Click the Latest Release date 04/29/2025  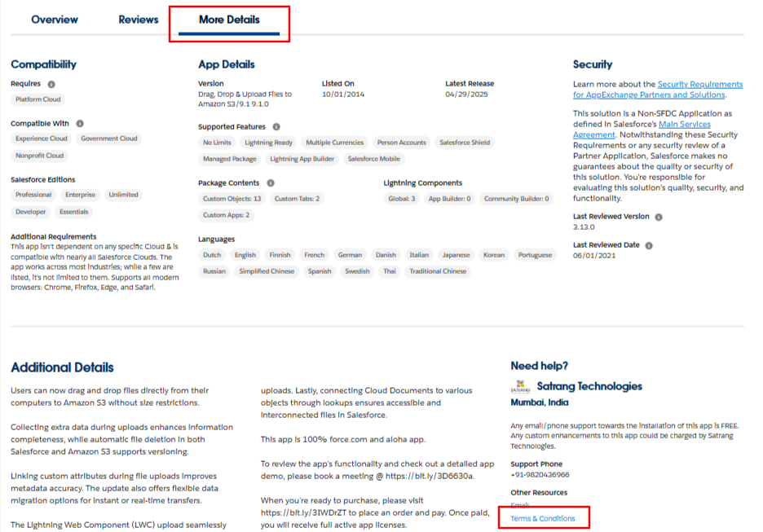466,95
